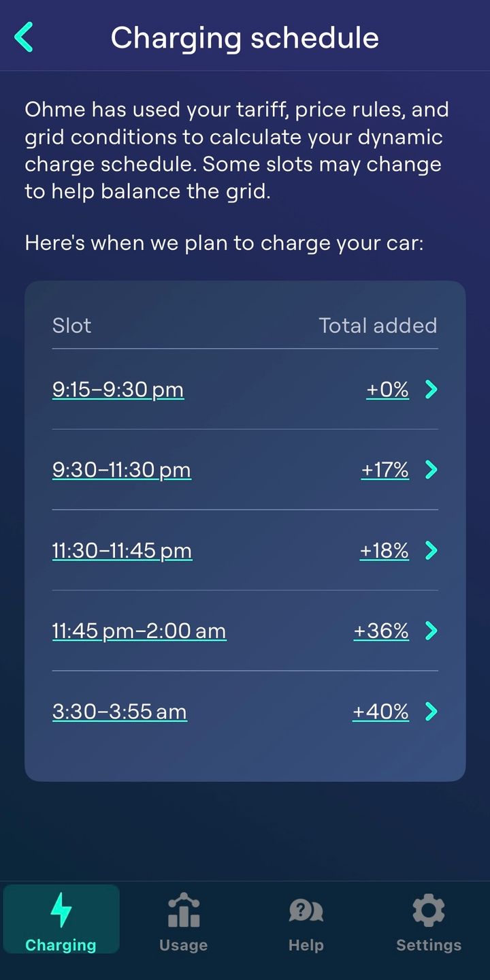This screenshot has width=490, height=980.
Task: Expand the 9:15–9:30 pm slot chevron
Action: click(431, 390)
